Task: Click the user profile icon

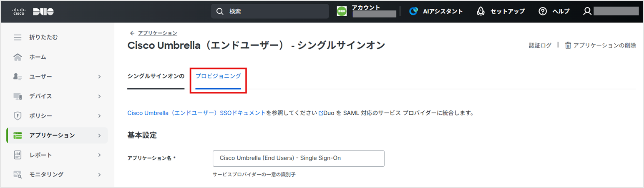Action: pyautogui.click(x=587, y=11)
